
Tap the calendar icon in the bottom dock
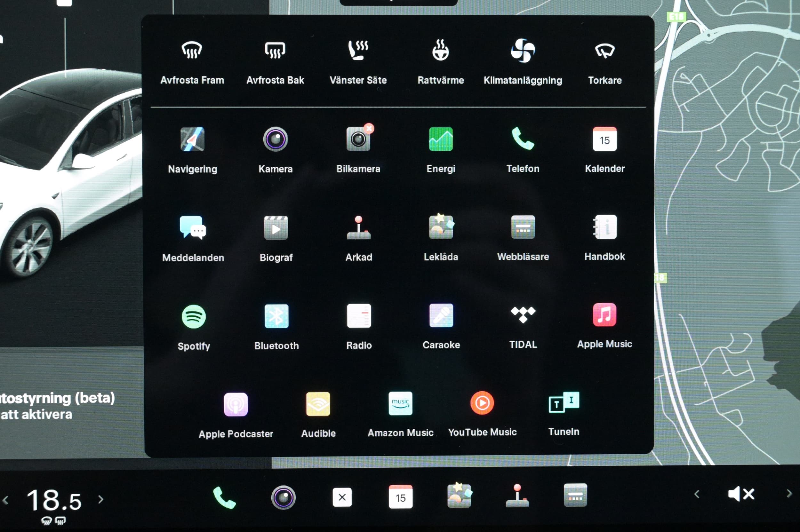401,497
